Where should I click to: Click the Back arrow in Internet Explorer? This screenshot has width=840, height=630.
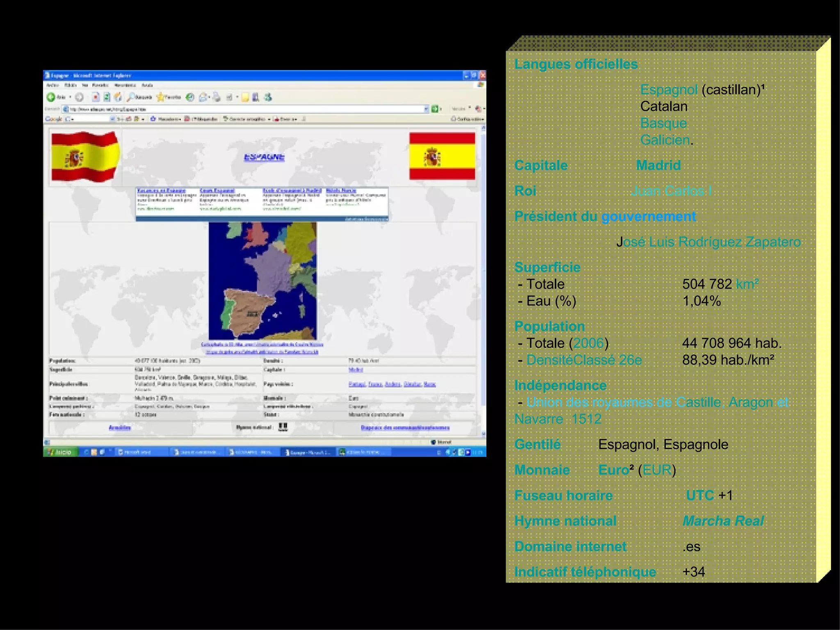[x=51, y=97]
